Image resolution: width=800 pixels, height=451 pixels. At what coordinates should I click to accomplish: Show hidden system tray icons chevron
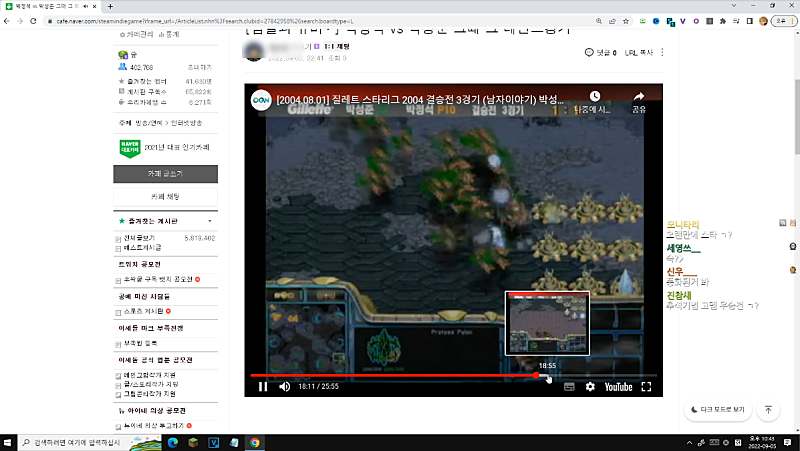tap(689, 442)
